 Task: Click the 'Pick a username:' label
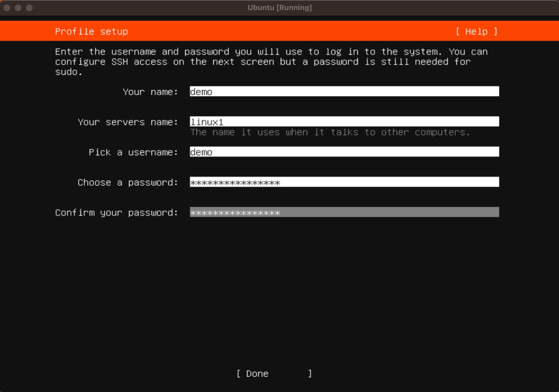pyautogui.click(x=133, y=152)
